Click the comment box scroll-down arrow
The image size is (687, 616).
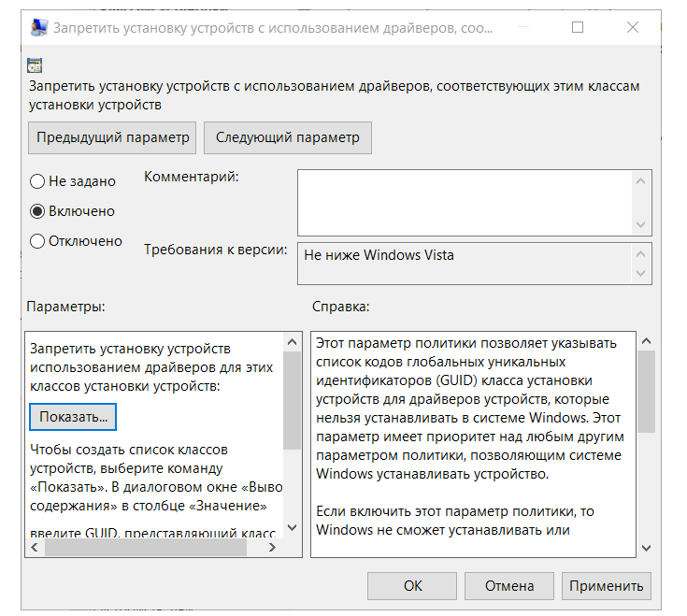pyautogui.click(x=641, y=224)
